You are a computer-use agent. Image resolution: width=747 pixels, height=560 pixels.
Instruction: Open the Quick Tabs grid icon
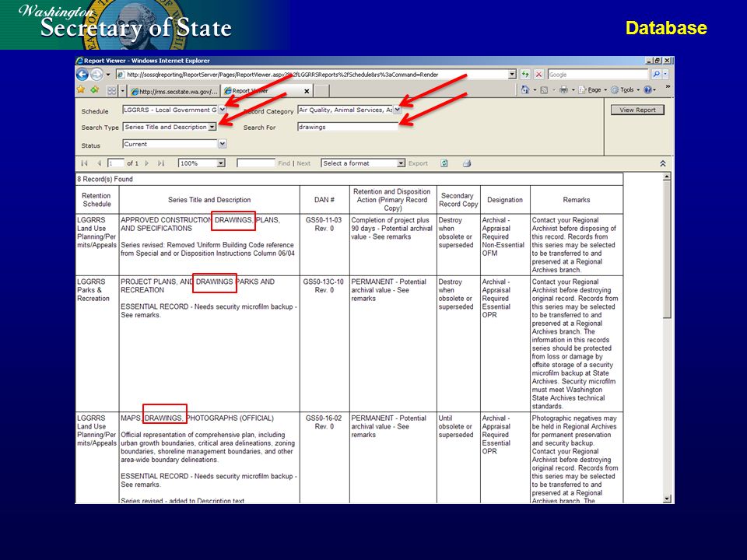click(111, 90)
